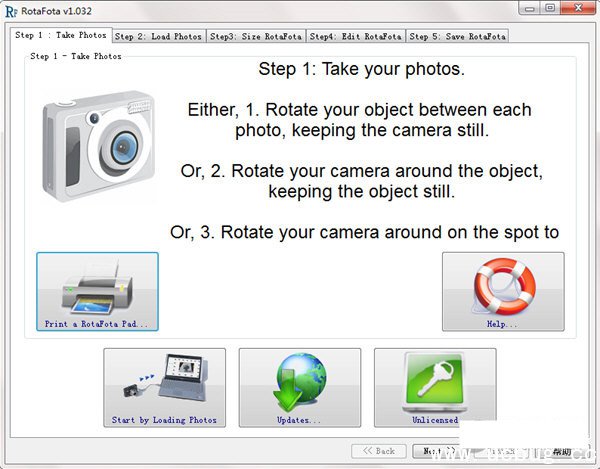The width and height of the screenshot is (600, 469).
Task: Select the Step 1: Take Photos tab
Action: [60, 35]
